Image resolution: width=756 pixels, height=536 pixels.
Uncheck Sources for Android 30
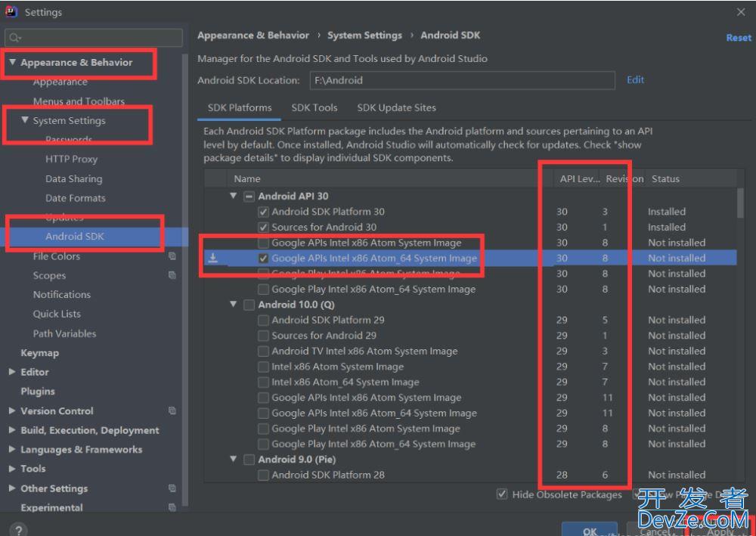click(263, 227)
